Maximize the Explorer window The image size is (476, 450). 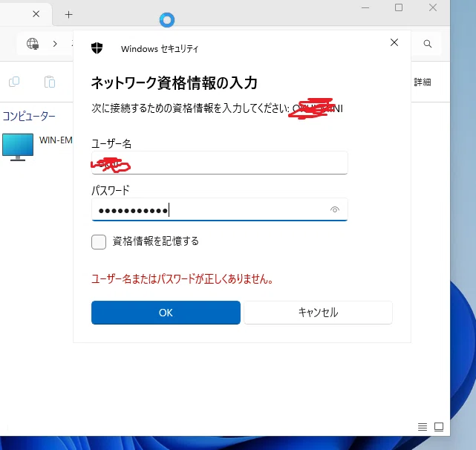(x=399, y=7)
